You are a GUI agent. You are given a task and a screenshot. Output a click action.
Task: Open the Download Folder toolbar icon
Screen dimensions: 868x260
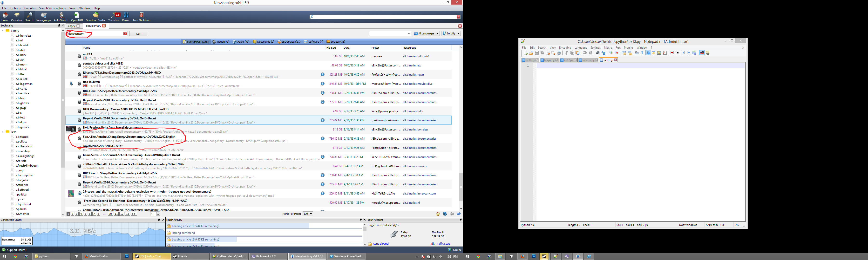95,16
